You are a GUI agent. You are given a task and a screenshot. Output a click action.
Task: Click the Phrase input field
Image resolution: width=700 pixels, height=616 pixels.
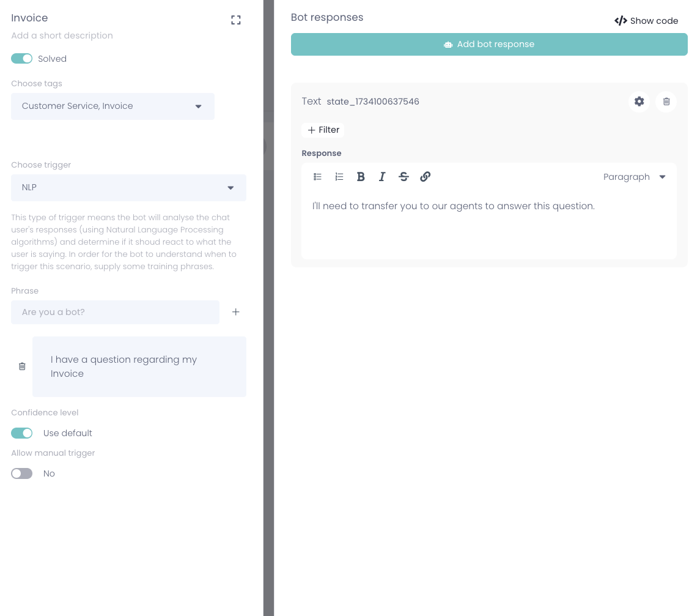(115, 312)
